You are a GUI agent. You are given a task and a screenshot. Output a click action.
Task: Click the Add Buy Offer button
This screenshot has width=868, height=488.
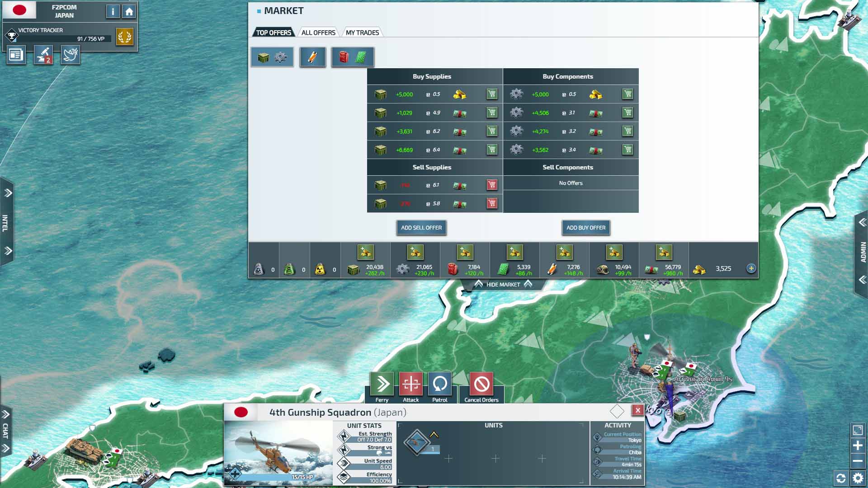pyautogui.click(x=586, y=228)
